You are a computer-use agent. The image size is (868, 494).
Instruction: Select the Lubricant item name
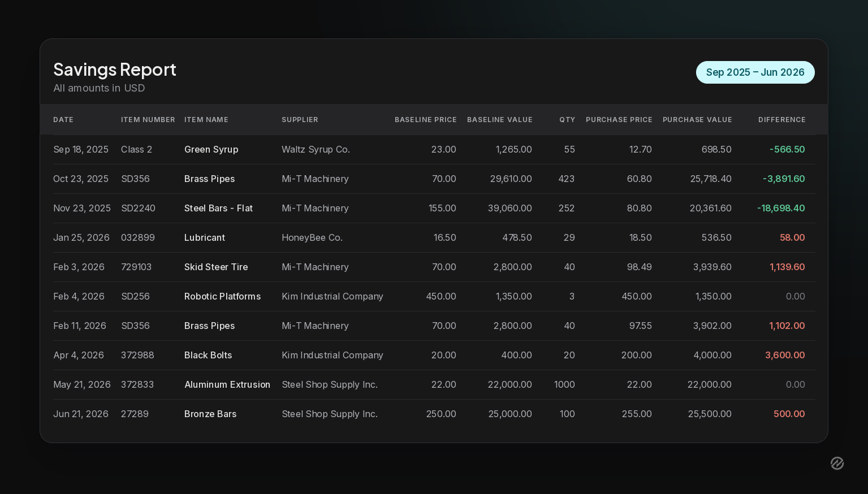point(205,237)
